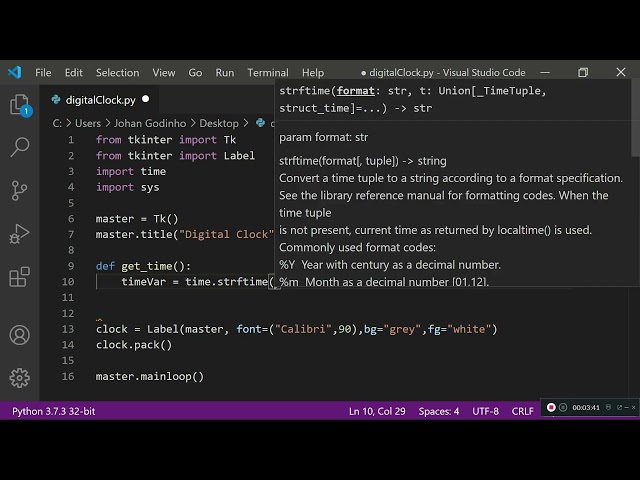This screenshot has height=480, width=640.
Task: Click the recorder timer 00:03:41
Action: click(586, 407)
